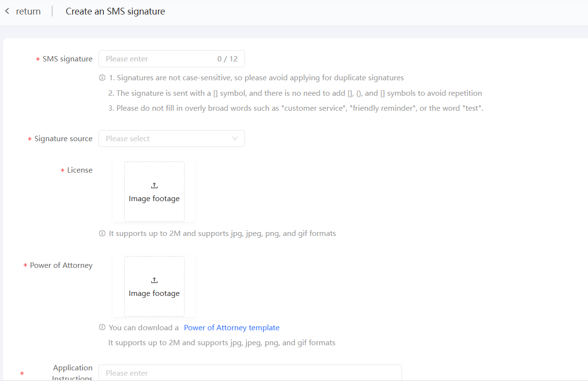Image resolution: width=588 pixels, height=381 pixels.
Task: Click the "Signature source" field label
Action: [x=63, y=139]
